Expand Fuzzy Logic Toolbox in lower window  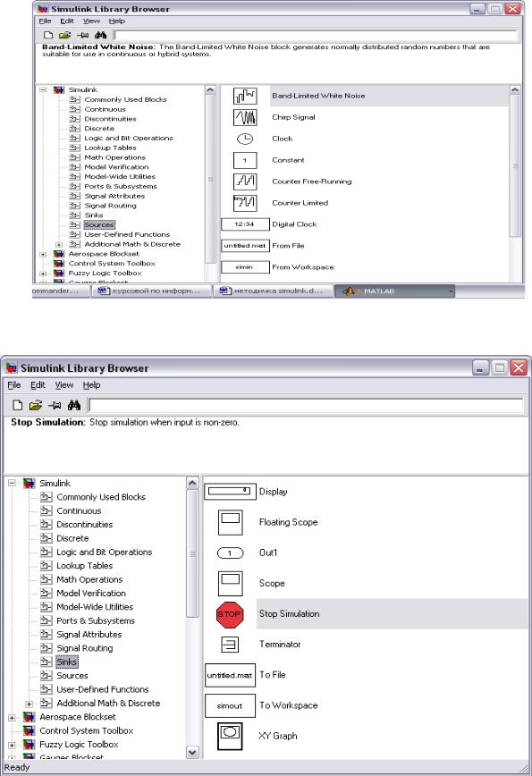[12, 745]
